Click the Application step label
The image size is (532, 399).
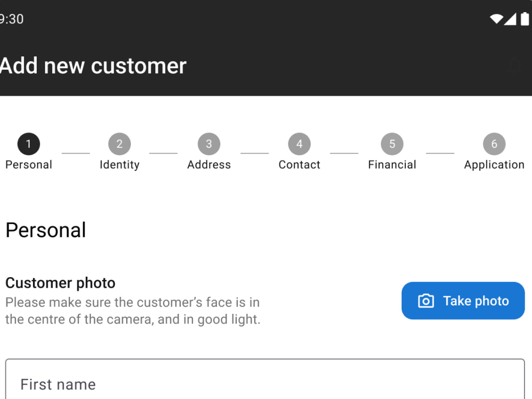pos(494,165)
